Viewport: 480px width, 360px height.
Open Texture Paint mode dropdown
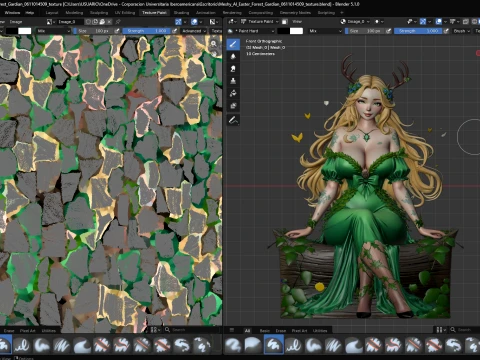(259, 21)
